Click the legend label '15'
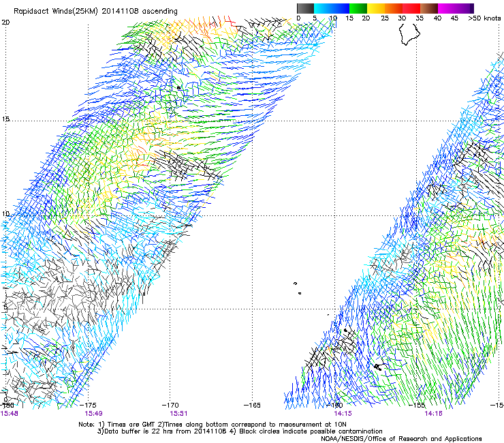Screen dimensions: 504x443 point(349,18)
